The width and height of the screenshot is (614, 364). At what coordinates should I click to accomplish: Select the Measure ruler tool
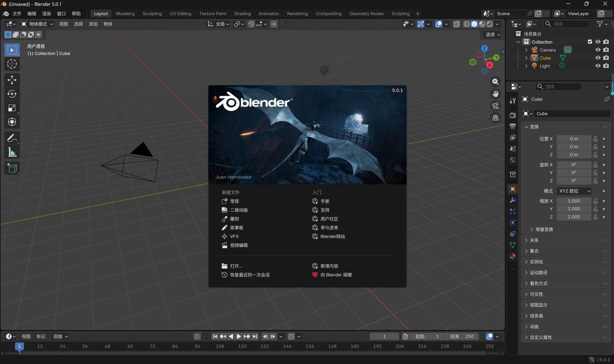(x=12, y=152)
